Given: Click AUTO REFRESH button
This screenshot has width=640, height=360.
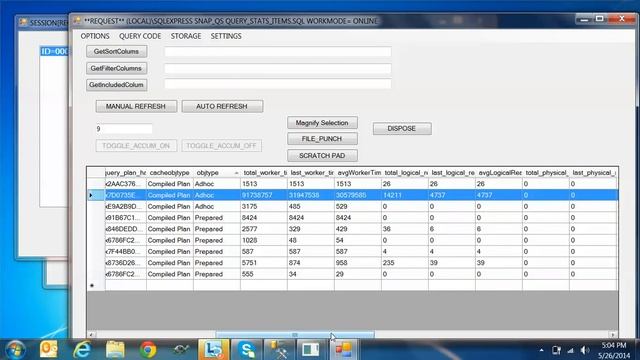Looking at the screenshot, I should [222, 106].
